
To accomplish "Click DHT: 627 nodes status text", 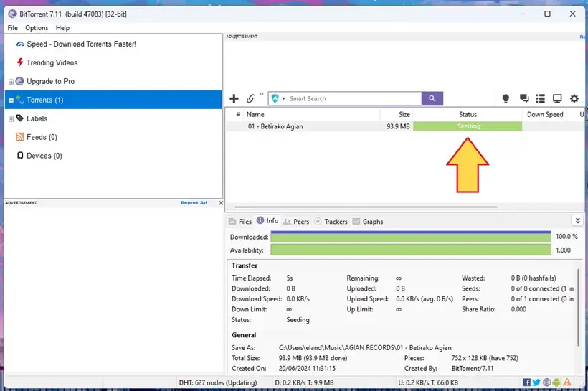I will click(x=218, y=382).
